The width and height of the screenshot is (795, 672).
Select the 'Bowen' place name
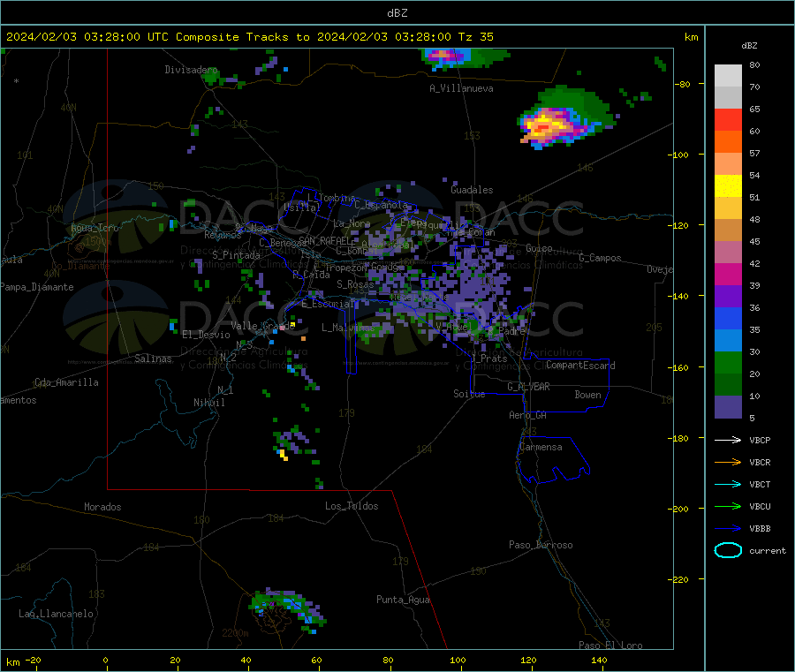[587, 395]
